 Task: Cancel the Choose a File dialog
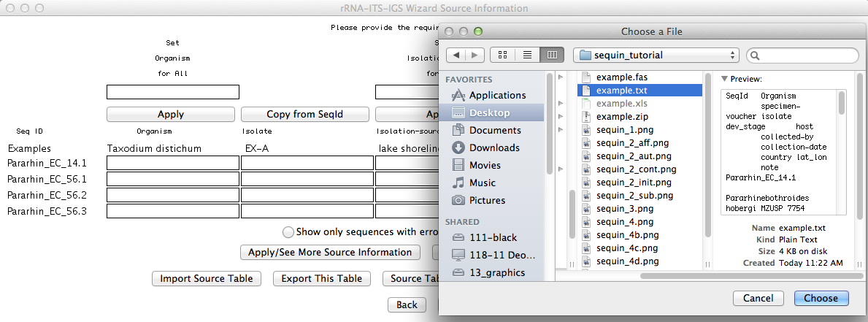(x=758, y=298)
